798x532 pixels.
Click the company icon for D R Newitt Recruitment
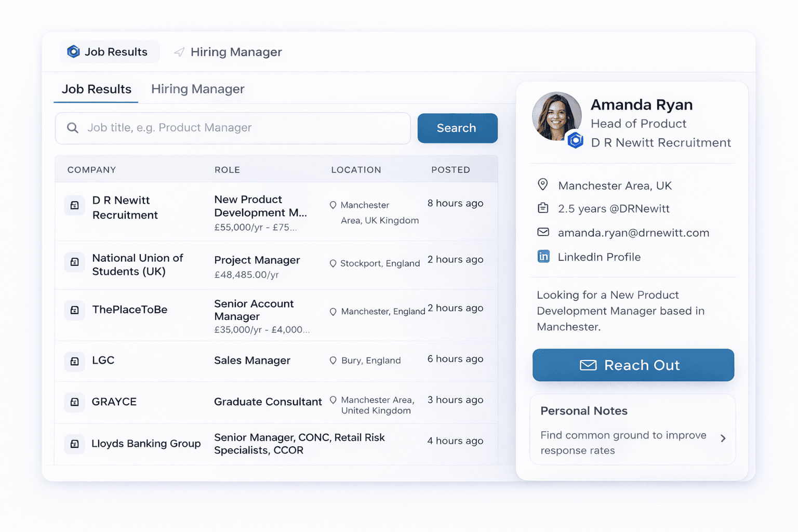pos(75,205)
